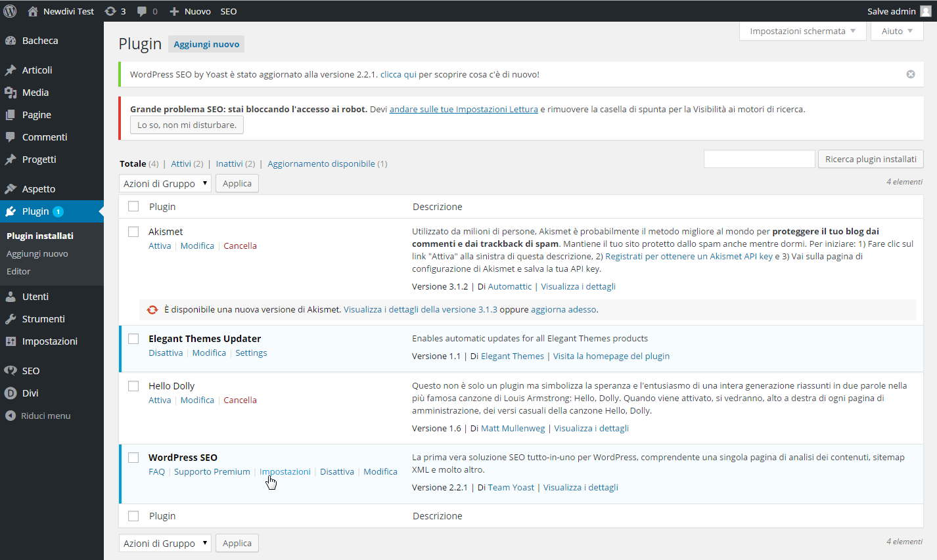Select the Hello Dolly checkbox
The width and height of the screenshot is (937, 560).
click(133, 386)
